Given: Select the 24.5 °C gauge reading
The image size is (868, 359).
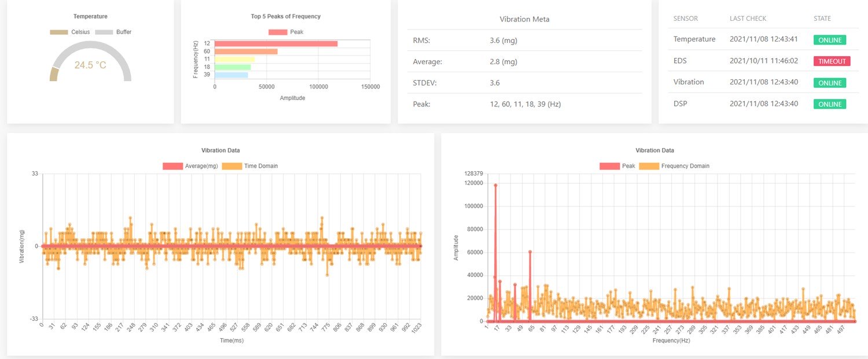Looking at the screenshot, I should pyautogui.click(x=90, y=65).
